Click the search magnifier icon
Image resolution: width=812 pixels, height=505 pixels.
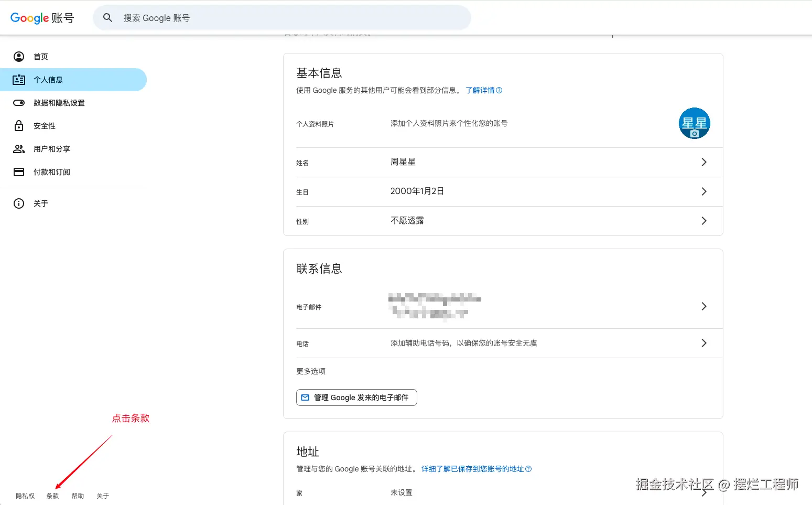107,18
